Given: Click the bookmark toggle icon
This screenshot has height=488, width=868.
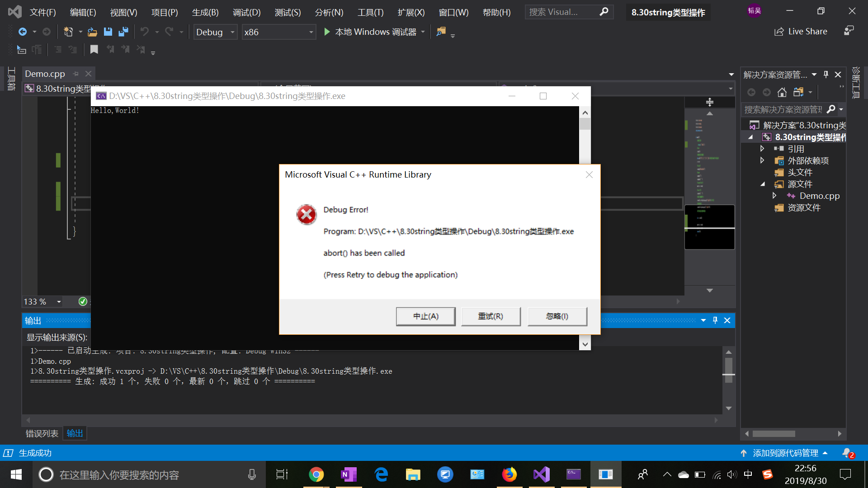Looking at the screenshot, I should (x=94, y=49).
